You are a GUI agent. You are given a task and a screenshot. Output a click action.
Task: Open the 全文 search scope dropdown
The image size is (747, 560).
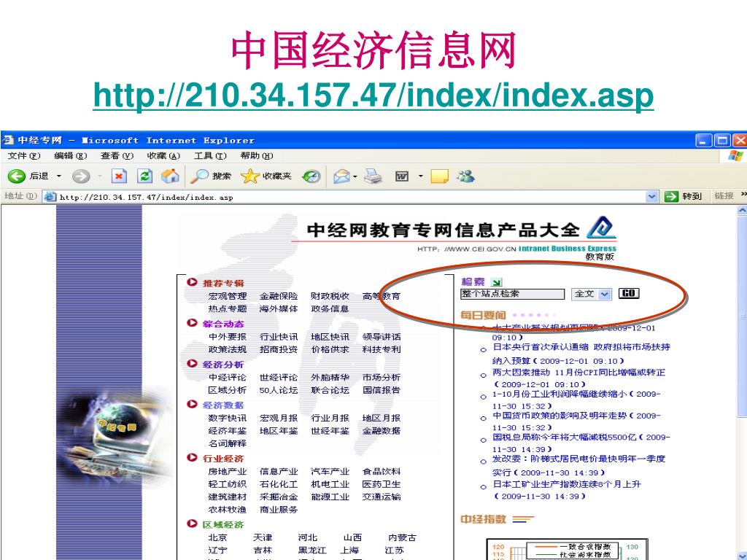coord(605,294)
